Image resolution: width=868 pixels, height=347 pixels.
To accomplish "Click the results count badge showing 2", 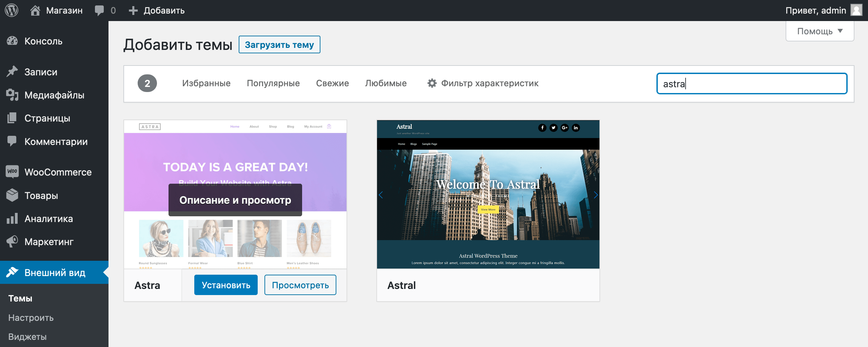I will tap(147, 83).
